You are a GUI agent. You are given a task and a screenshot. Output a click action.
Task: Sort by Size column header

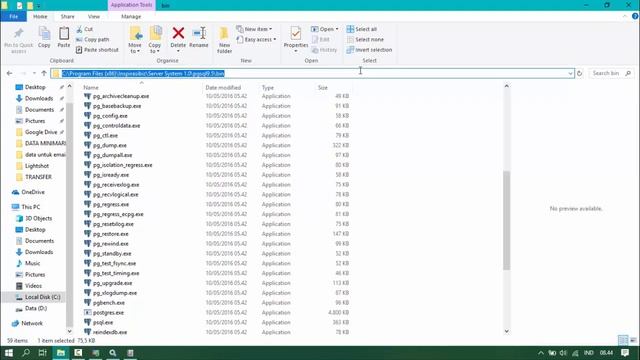pyautogui.click(x=322, y=88)
